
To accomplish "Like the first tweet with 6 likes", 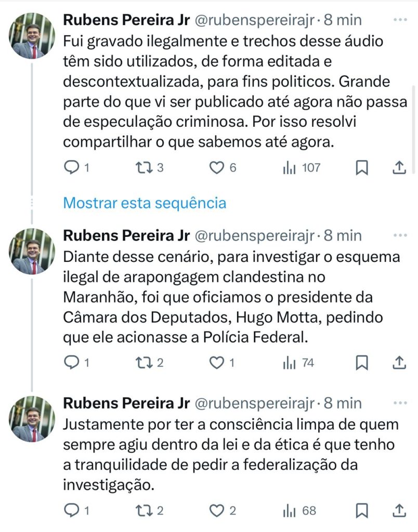I will pos(216,167).
